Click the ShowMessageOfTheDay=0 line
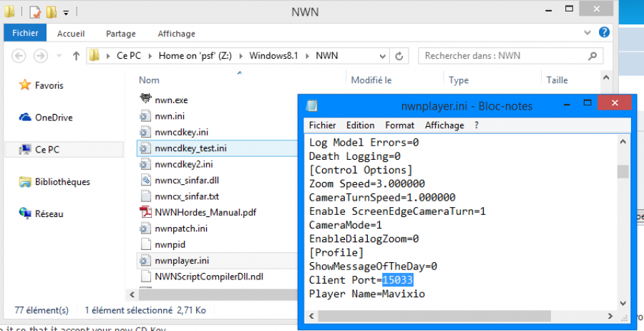Viewport: 644px width, 331px height. pos(373,267)
